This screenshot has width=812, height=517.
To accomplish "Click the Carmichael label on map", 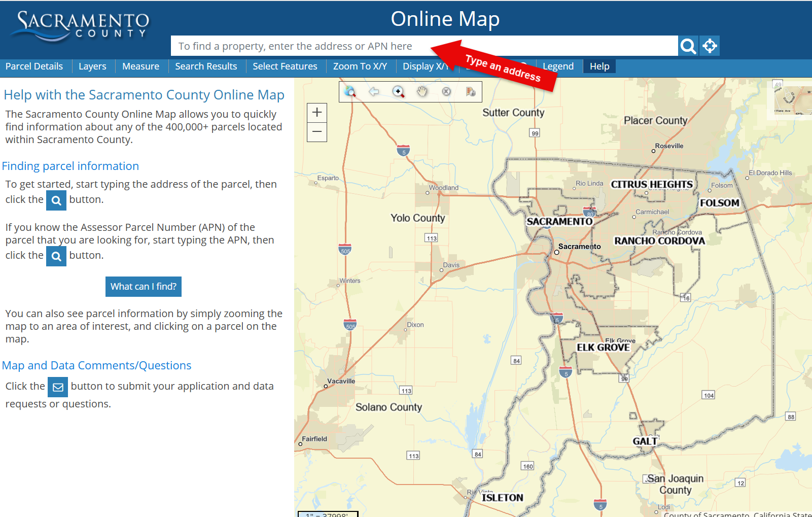I will pyautogui.click(x=652, y=212).
